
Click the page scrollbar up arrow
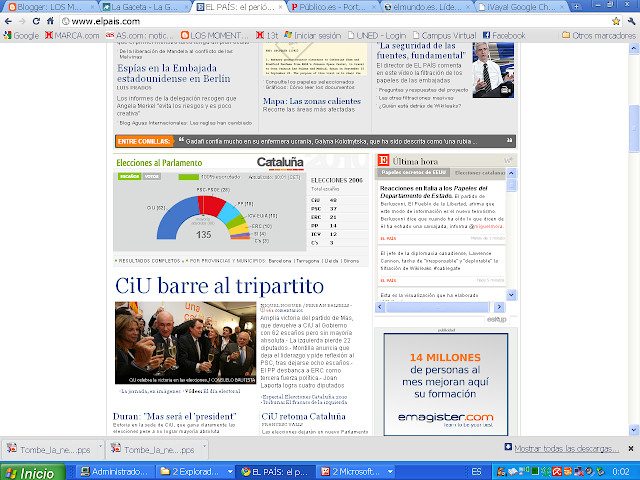pos(634,49)
